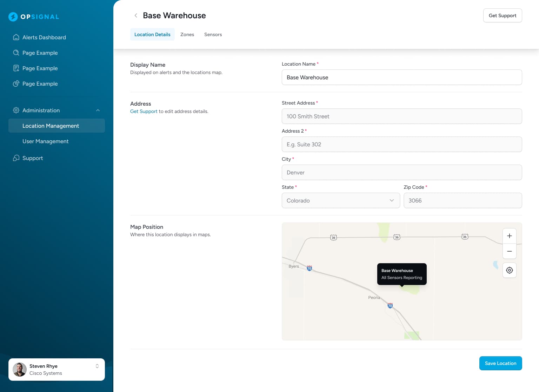Open the State dropdown showing Colorado

pos(340,200)
